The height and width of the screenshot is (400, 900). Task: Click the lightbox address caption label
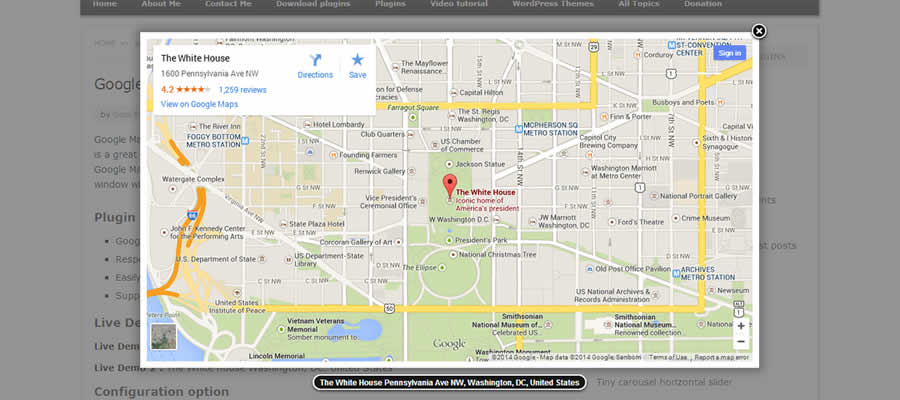click(x=449, y=383)
